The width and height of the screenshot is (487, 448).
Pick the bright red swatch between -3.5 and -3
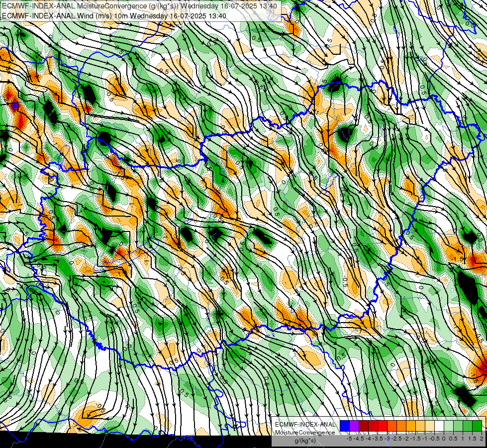[x=383, y=426]
